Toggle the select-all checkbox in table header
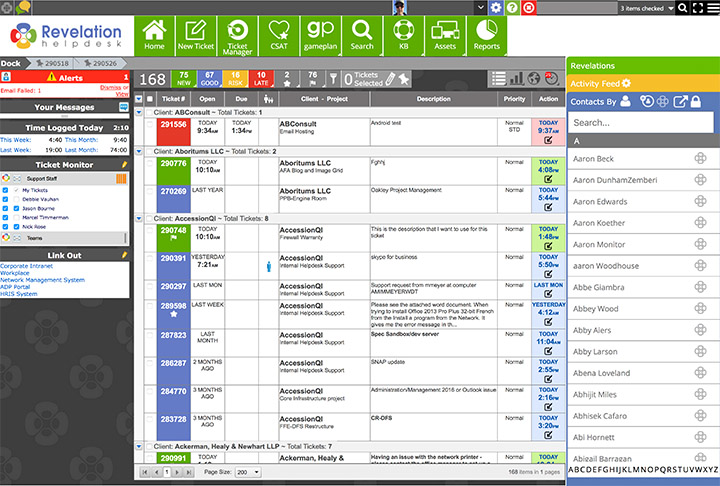Viewport: 720px width, 486px height. (x=150, y=99)
